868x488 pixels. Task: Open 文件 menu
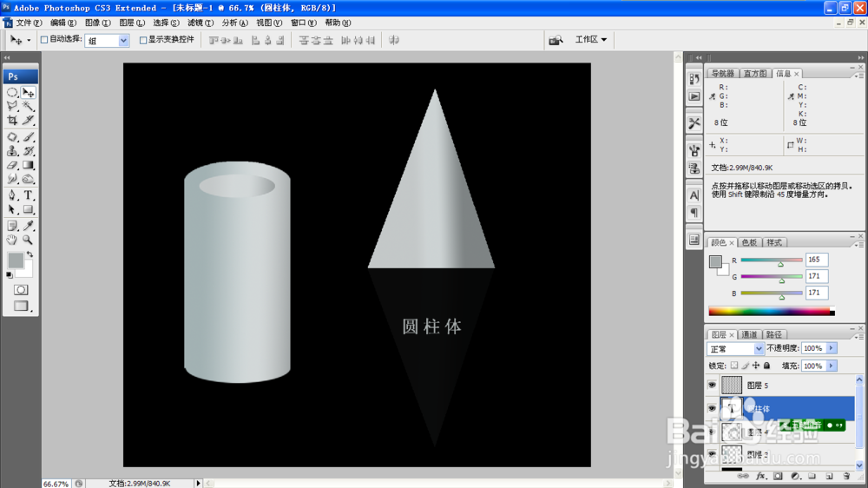pos(29,23)
